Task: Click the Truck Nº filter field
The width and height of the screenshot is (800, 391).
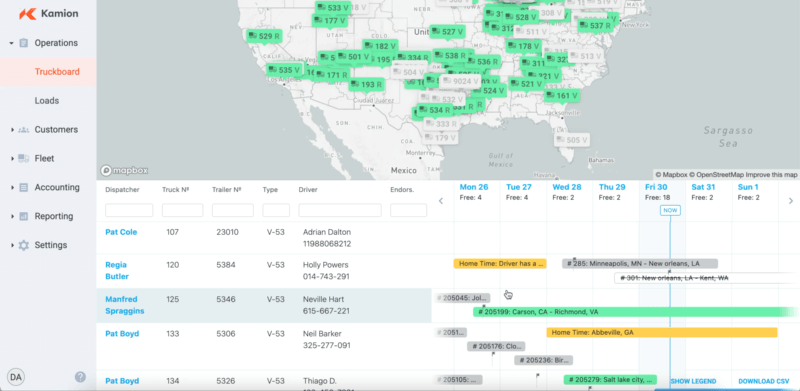Action: click(x=183, y=210)
